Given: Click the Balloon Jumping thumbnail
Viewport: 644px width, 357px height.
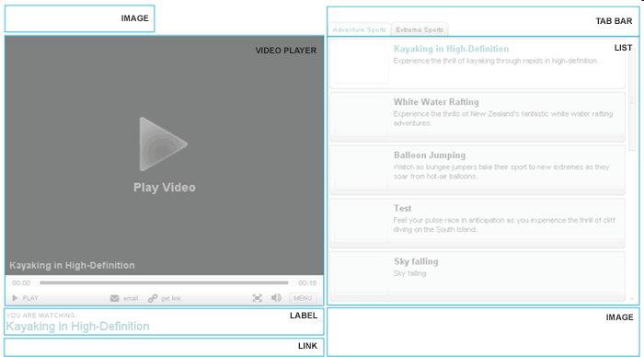Looking at the screenshot, I should (361, 169).
